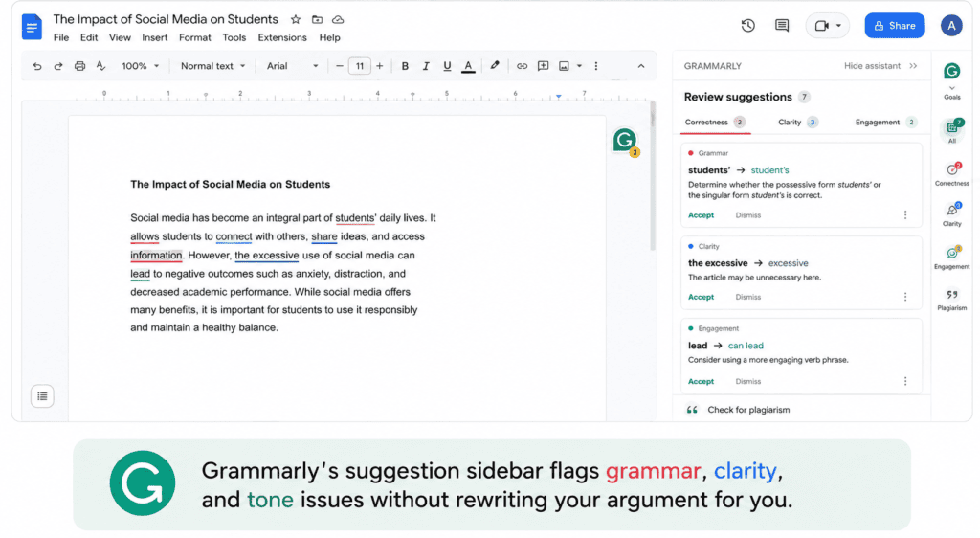
Task: Open more options for lead suggestion
Action: 905,381
